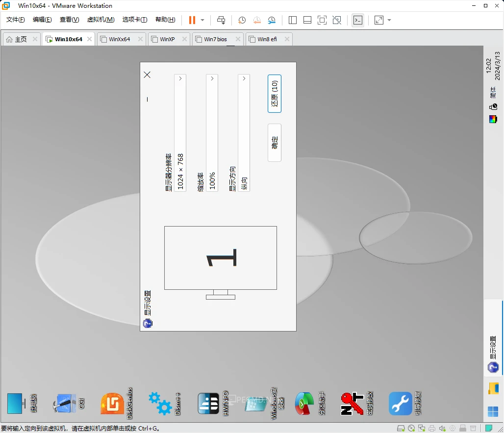Viewport: 504px width, 433px height.
Task: Enter full screen mode
Action: click(322, 20)
